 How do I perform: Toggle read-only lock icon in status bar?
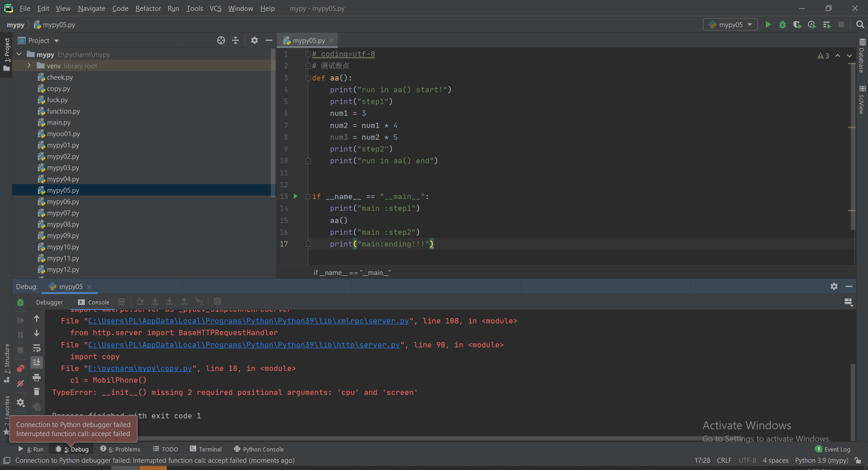pos(858,461)
